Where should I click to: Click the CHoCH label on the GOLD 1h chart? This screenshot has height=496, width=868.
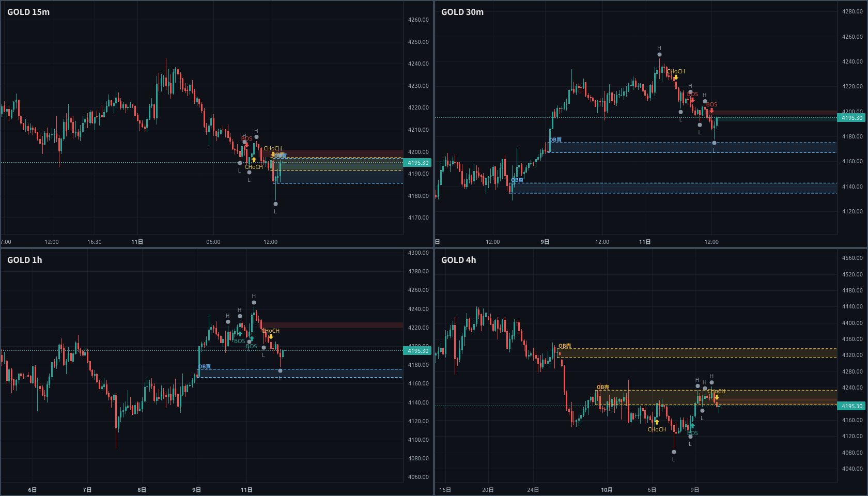(270, 331)
